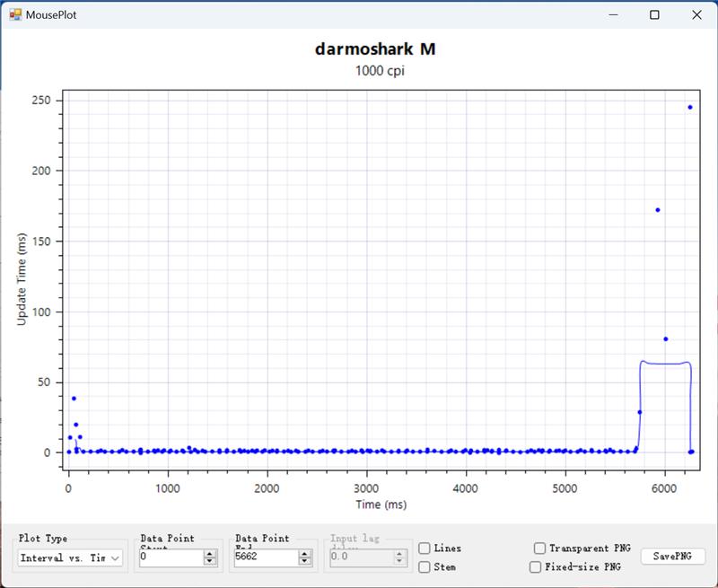718x588 pixels.
Task: Decrement the Data Point Start spinner
Action: [210, 561]
